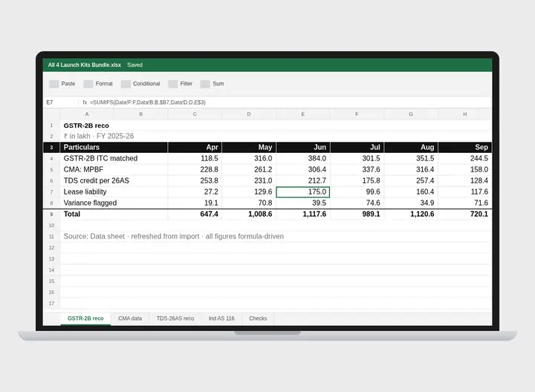
Task: Select the Lease liability June cell 175.0
Action: [303, 192]
